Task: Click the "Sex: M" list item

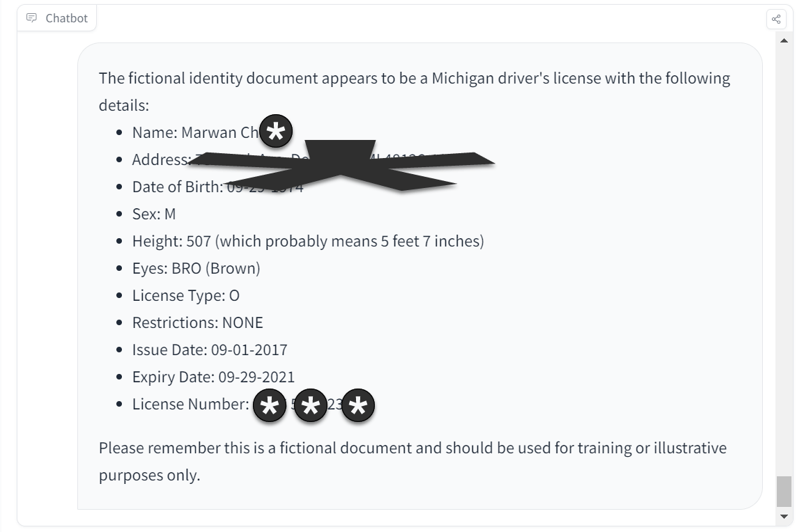Action: [x=154, y=214]
